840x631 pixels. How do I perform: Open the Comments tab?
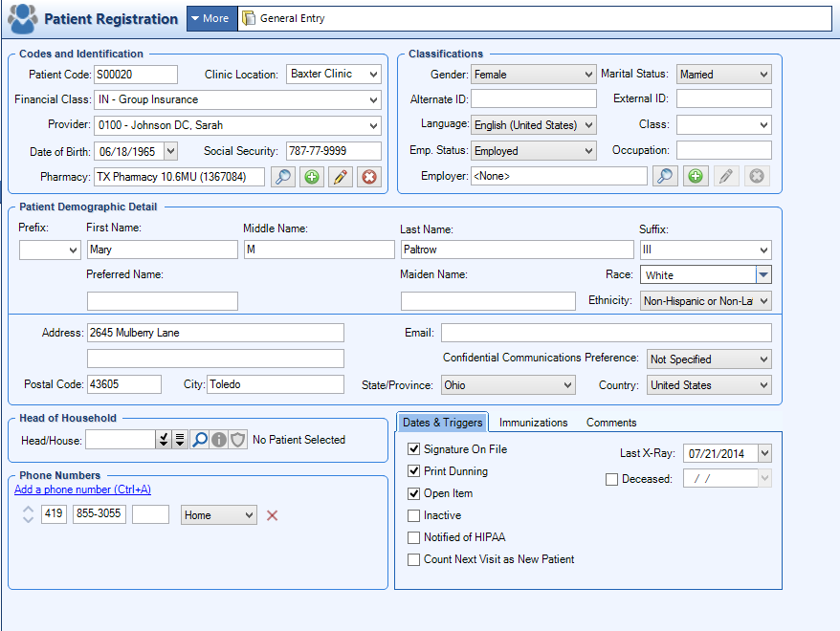611,423
